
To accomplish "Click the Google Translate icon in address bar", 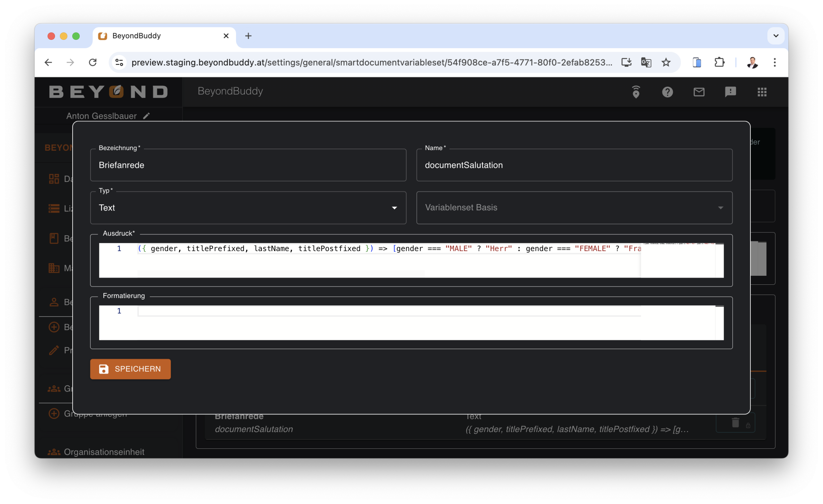I will [646, 62].
